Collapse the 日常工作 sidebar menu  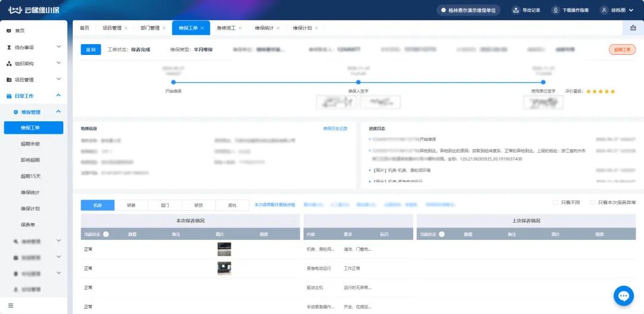[x=58, y=96]
